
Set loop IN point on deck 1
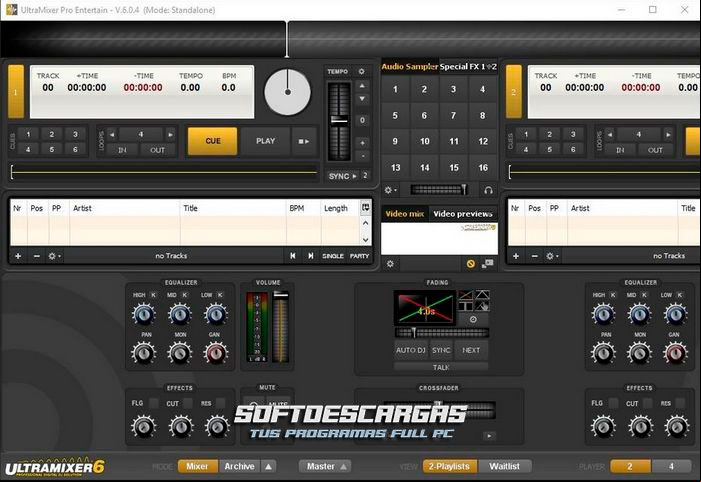pyautogui.click(x=122, y=150)
